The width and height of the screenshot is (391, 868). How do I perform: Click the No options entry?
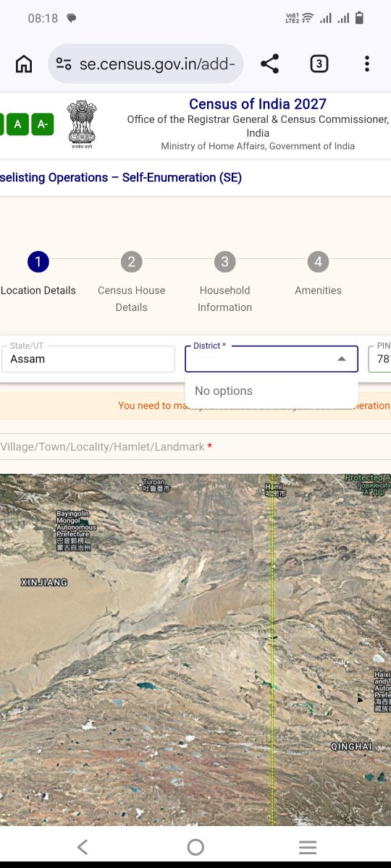click(x=272, y=391)
